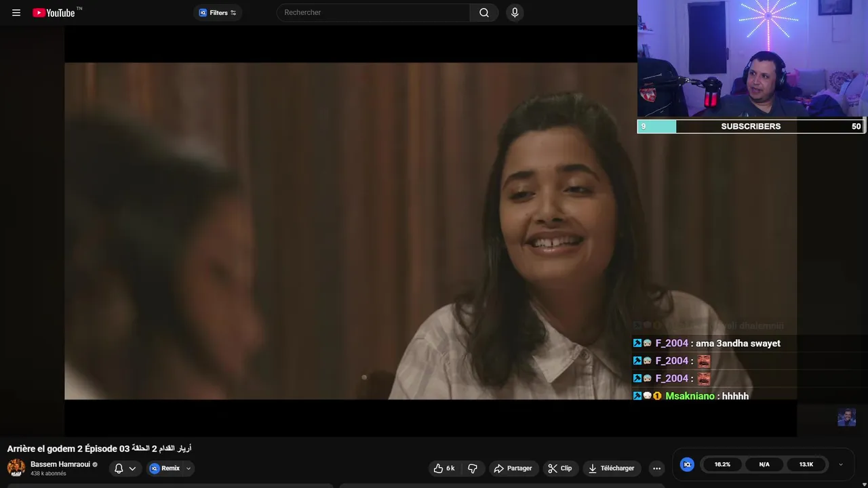Image resolution: width=868 pixels, height=488 pixels.
Task: Click the Remix button
Action: coord(165,468)
